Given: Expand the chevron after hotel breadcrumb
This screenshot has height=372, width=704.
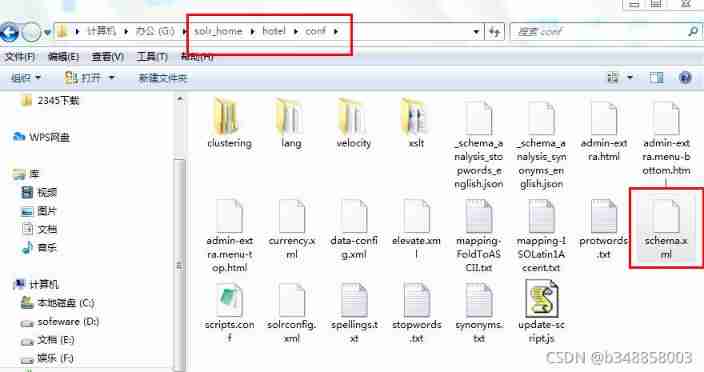Looking at the screenshot, I should 295,31.
